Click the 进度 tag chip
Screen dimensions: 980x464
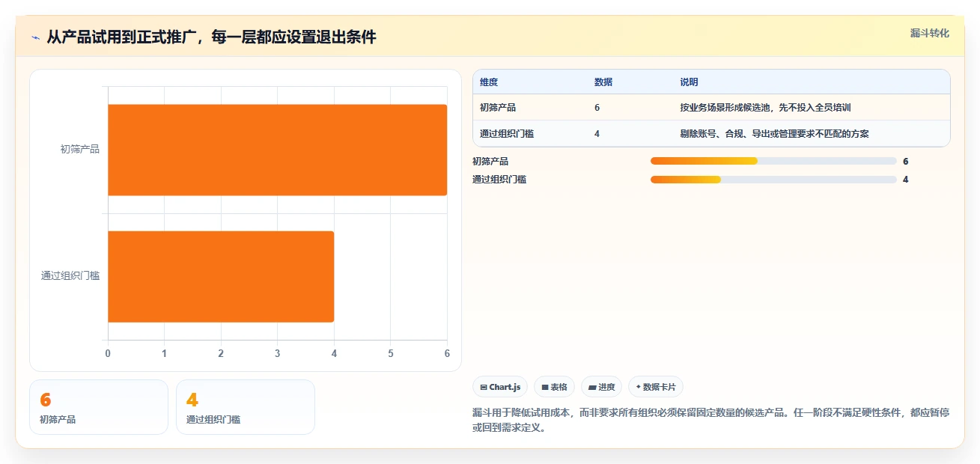pos(601,387)
